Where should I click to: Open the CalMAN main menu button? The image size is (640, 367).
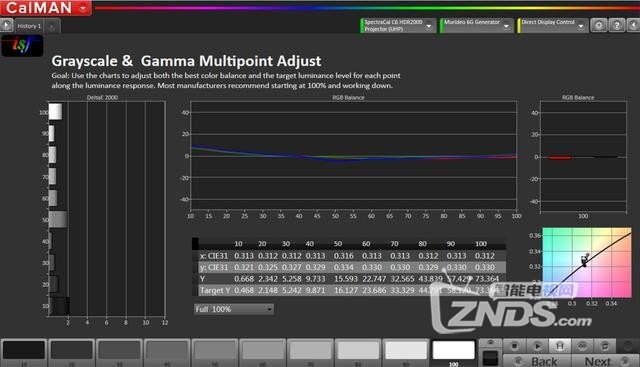coord(46,7)
